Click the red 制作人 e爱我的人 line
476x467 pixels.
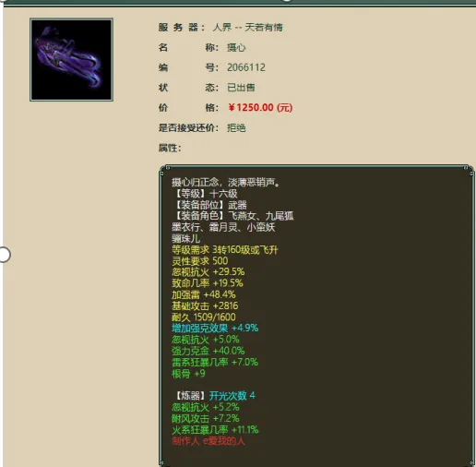tap(208, 441)
